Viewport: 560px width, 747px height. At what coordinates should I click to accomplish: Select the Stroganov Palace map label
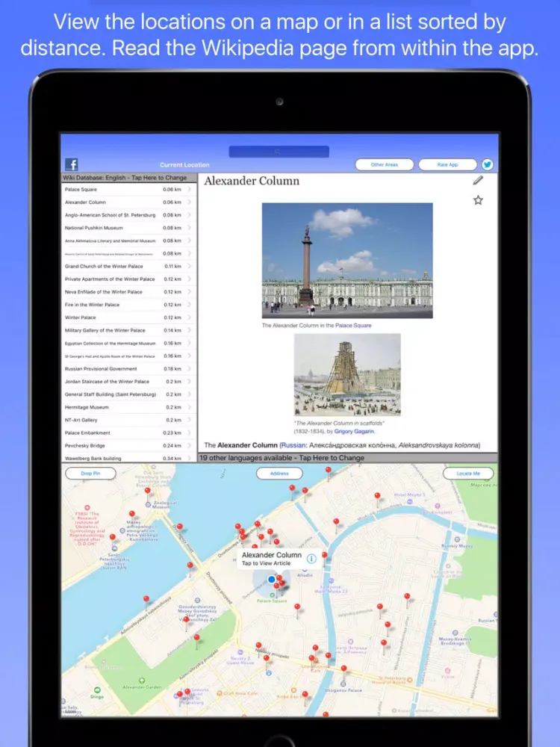tap(343, 689)
